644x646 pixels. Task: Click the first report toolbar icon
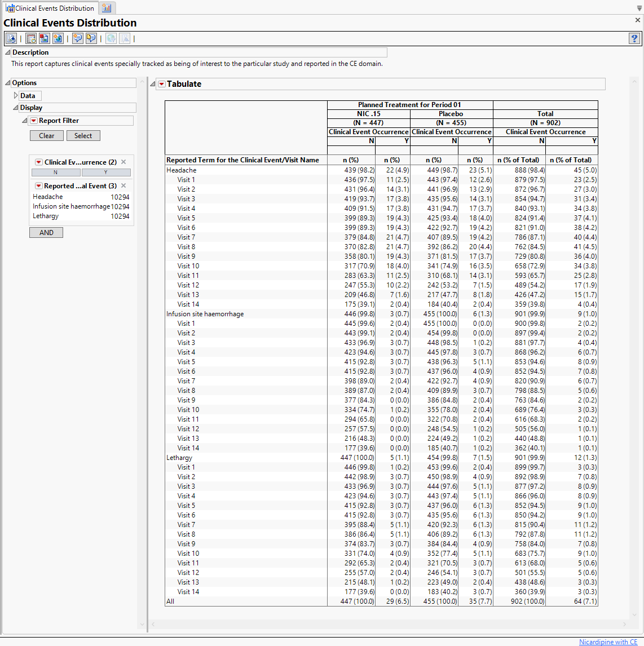[11, 38]
